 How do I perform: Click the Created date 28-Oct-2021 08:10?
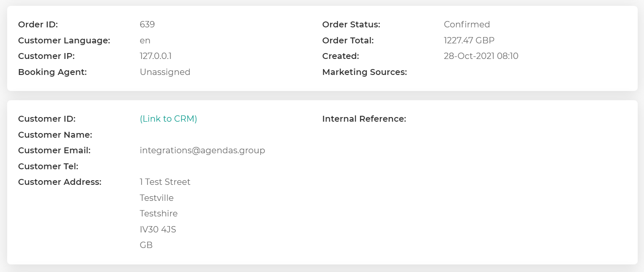click(x=481, y=56)
